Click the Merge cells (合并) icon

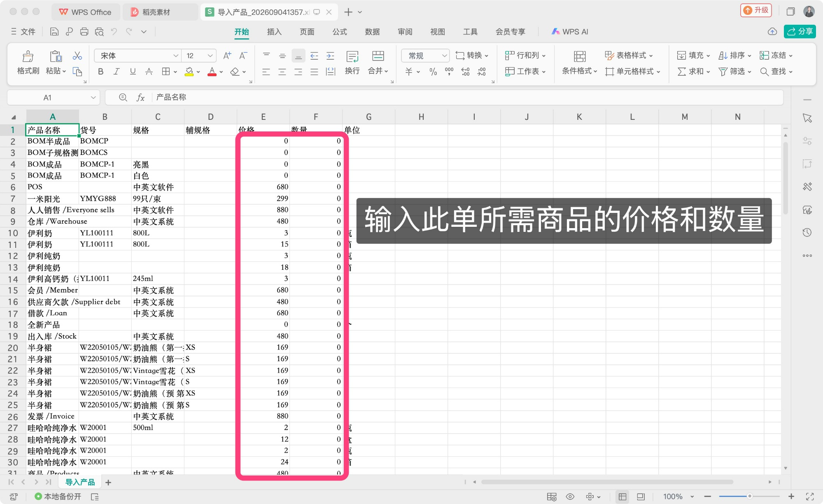coord(378,56)
